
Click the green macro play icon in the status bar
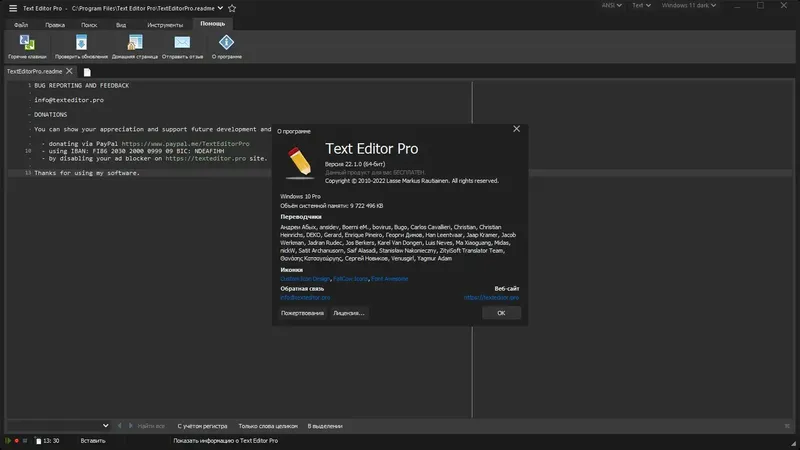pos(8,440)
